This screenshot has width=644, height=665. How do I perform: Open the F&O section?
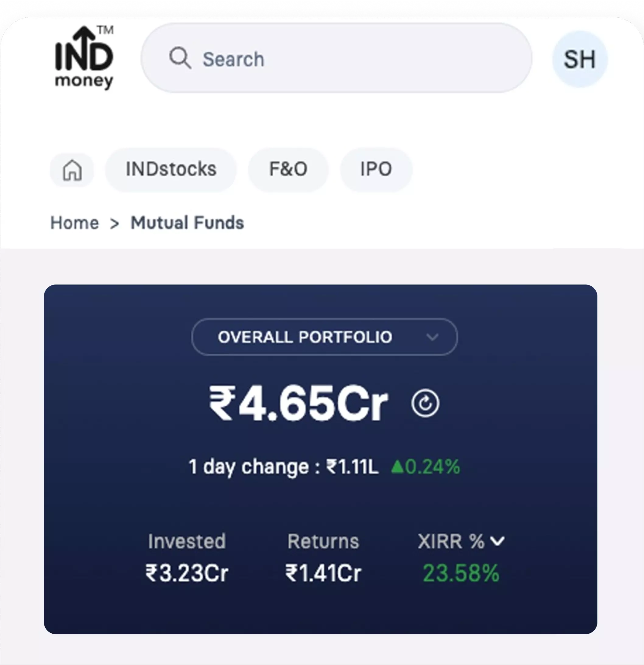(289, 169)
